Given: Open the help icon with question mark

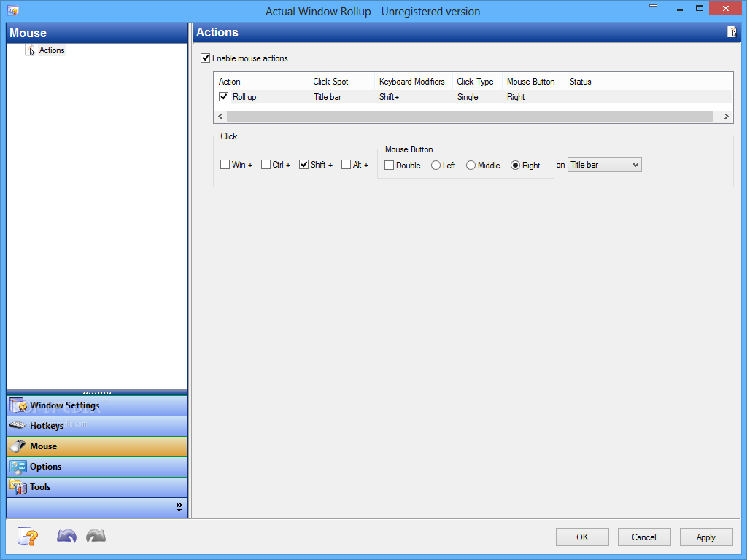Looking at the screenshot, I should 28,537.
